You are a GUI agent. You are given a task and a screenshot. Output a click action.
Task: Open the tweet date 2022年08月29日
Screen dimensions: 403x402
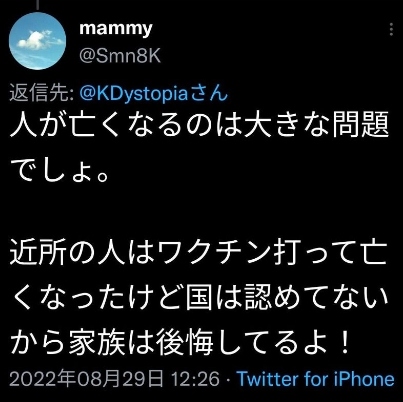[x=87, y=380]
